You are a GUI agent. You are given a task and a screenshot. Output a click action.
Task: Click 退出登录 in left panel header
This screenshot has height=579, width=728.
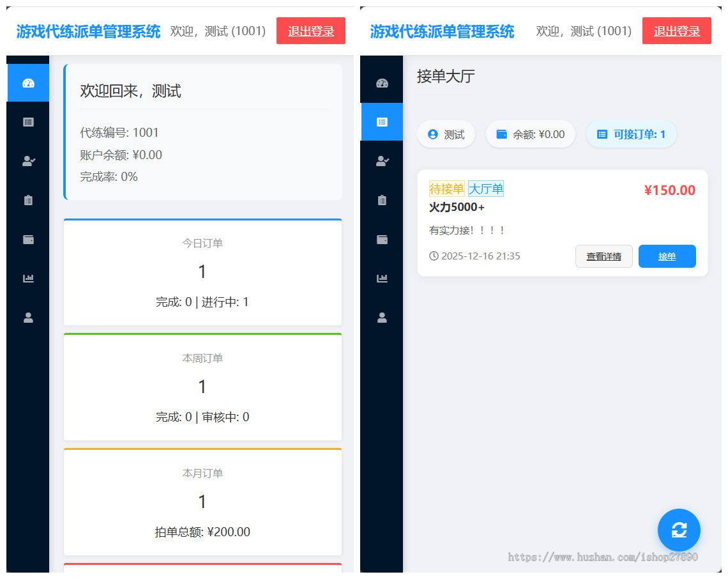click(310, 31)
